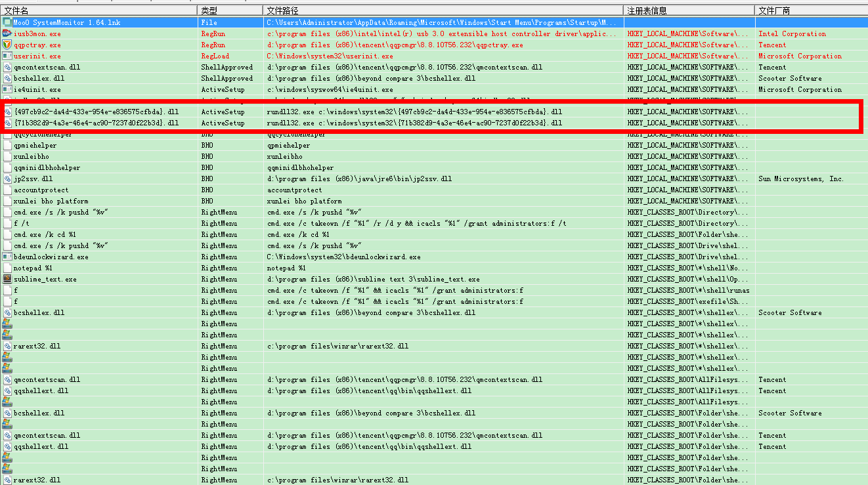The image size is (868, 485).
Task: Click the {497cb9c2-da4d...}.dll file icon
Action: pos(7,112)
